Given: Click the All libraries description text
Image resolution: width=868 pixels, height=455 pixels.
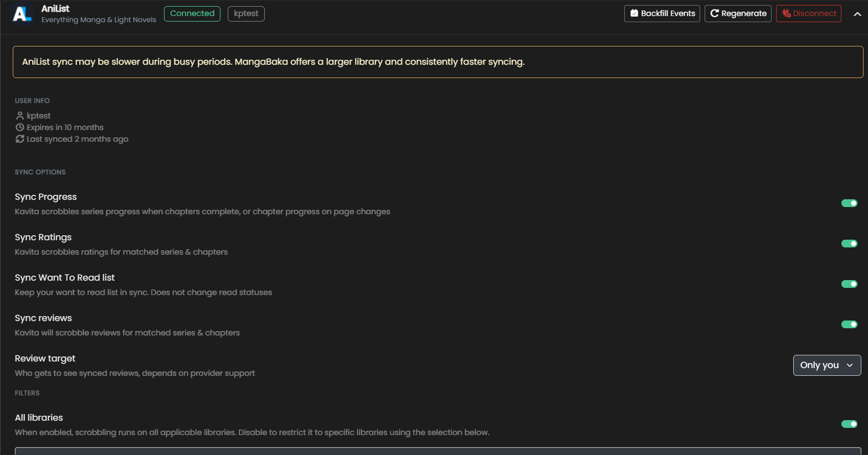Looking at the screenshot, I should pos(252,432).
